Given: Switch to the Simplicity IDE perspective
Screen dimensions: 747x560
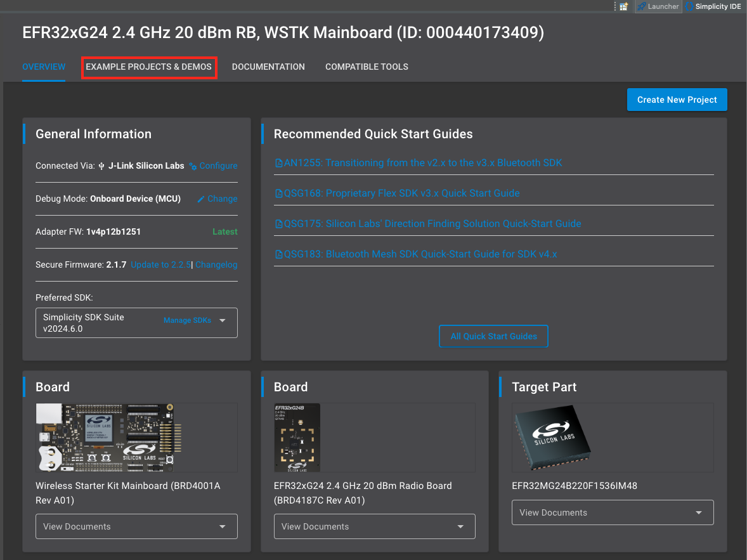Looking at the screenshot, I should click(x=715, y=6).
